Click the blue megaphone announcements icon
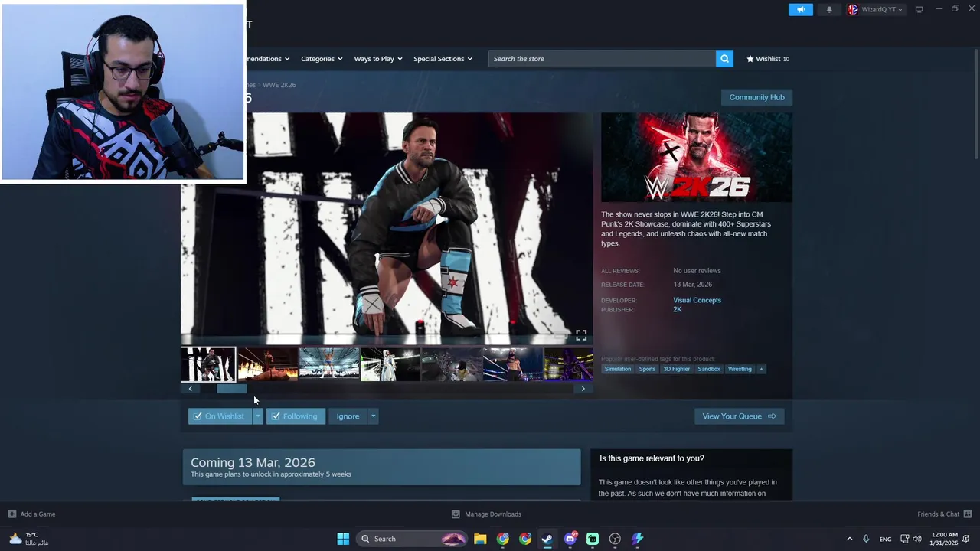This screenshot has height=551, width=980. [801, 9]
